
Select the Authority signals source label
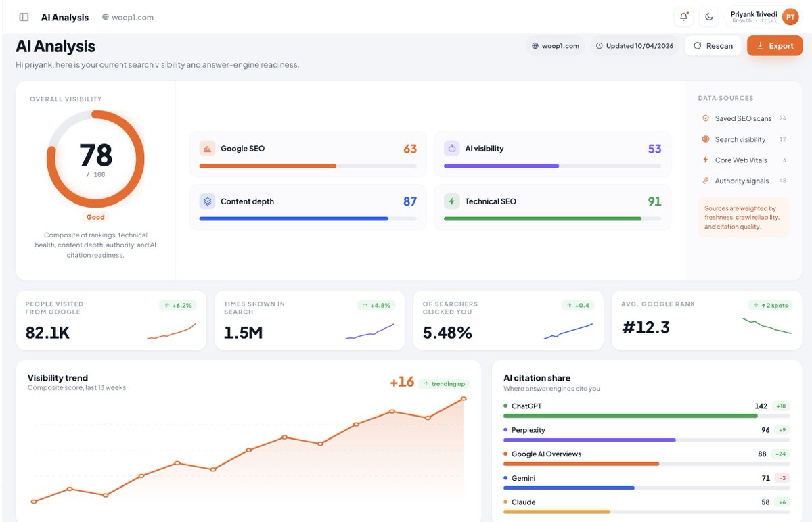[742, 181]
